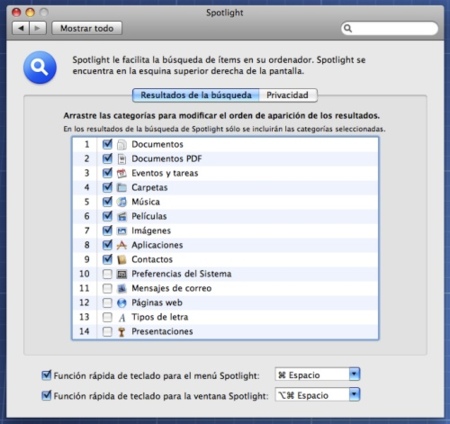Open the ⌥⌘ Espacio shortcut dropdown
450x424 pixels.
tap(318, 395)
